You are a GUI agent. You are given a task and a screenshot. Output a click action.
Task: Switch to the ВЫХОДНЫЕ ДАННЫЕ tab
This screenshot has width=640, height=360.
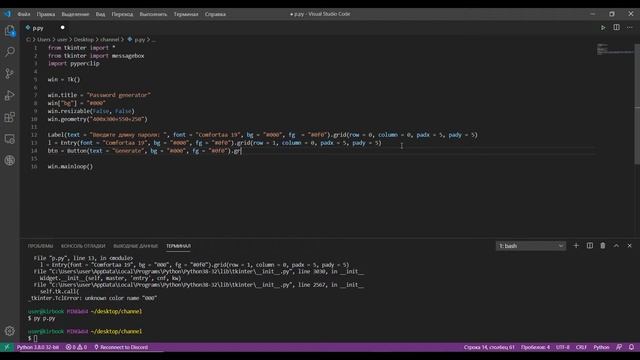(135, 246)
